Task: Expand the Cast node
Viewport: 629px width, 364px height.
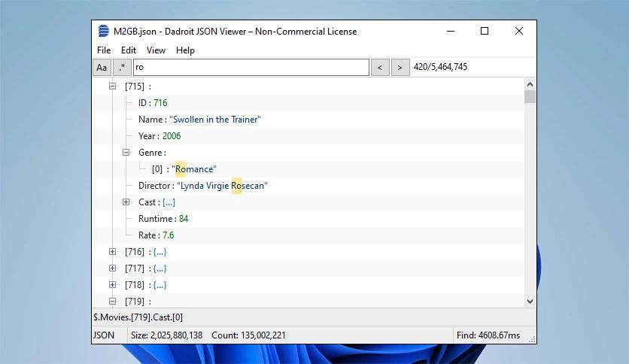Action: pyautogui.click(x=126, y=202)
